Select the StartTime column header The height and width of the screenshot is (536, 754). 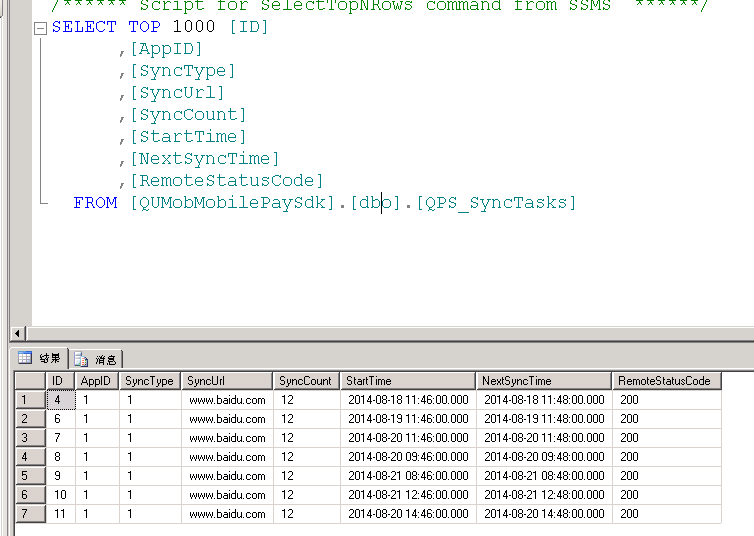click(407, 381)
